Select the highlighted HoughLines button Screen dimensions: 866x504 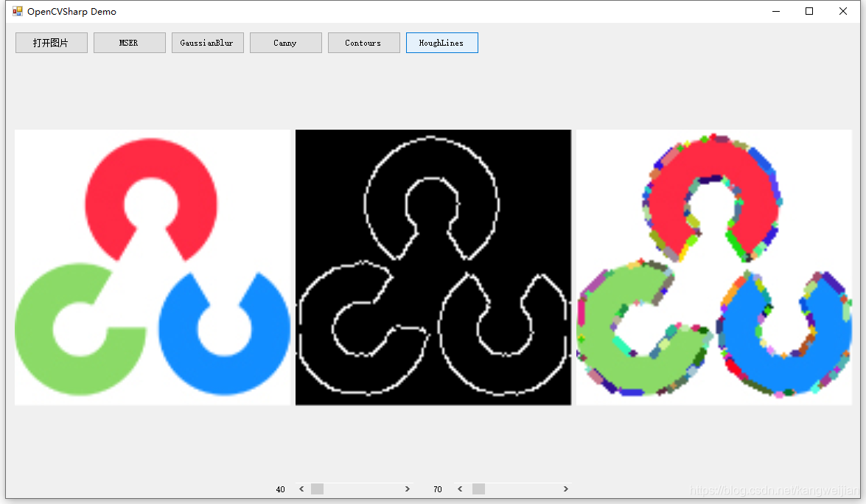pos(441,42)
